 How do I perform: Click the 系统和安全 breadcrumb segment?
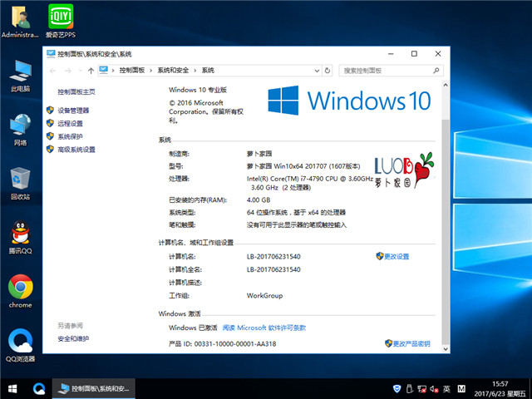point(173,70)
